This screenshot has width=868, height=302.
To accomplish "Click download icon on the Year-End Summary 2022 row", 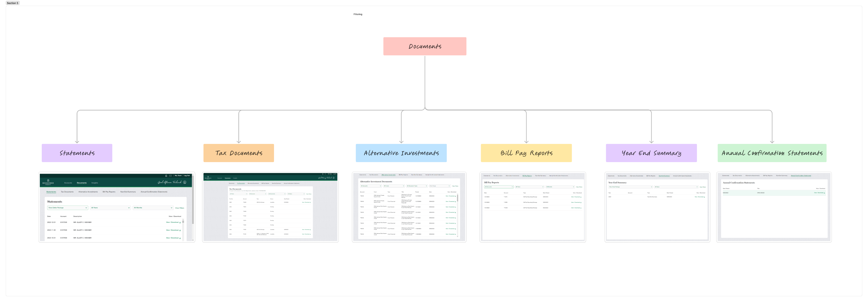I will pyautogui.click(x=704, y=197).
